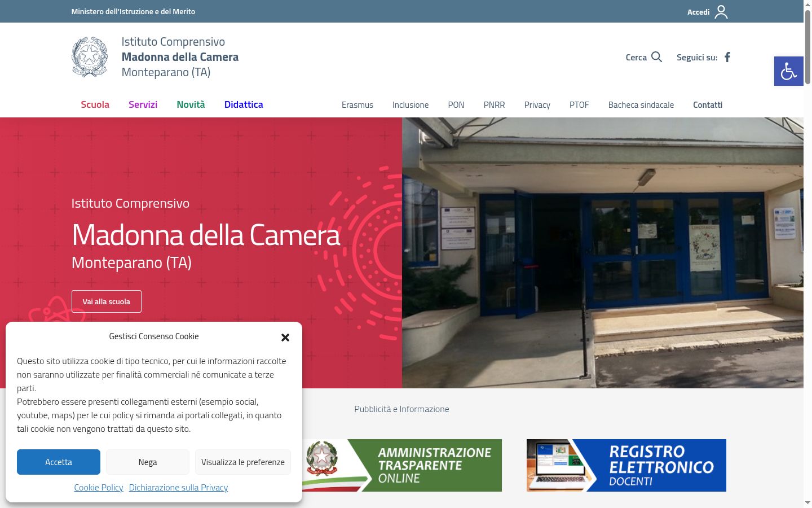Screen dimensions: 812x508
Task: Click the school entrance hero photo
Action: 603,253
